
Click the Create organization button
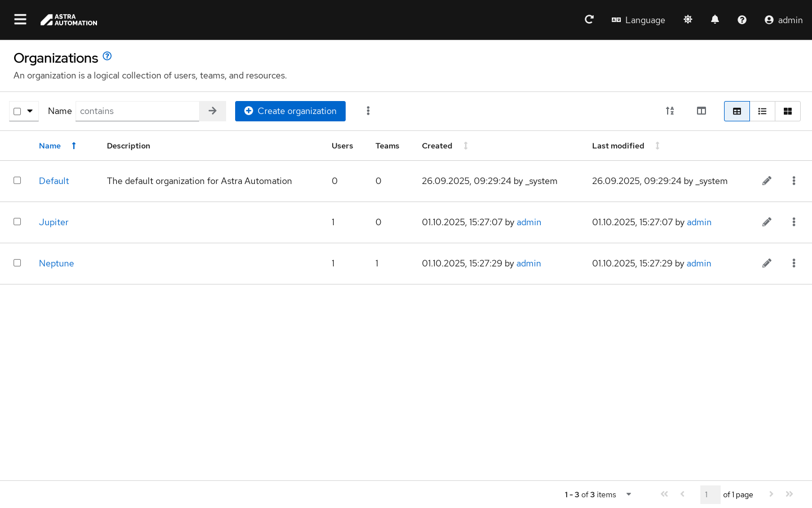tap(290, 111)
